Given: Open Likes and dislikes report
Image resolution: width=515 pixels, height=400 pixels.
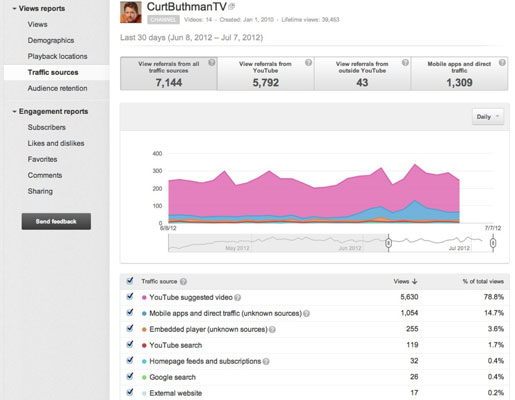Looking at the screenshot, I should (56, 143).
